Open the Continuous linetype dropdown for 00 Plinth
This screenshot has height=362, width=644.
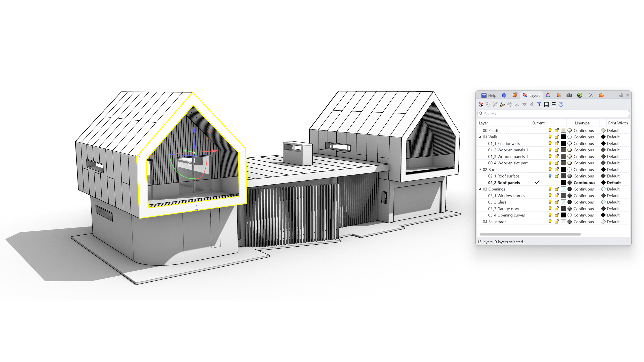(x=584, y=130)
